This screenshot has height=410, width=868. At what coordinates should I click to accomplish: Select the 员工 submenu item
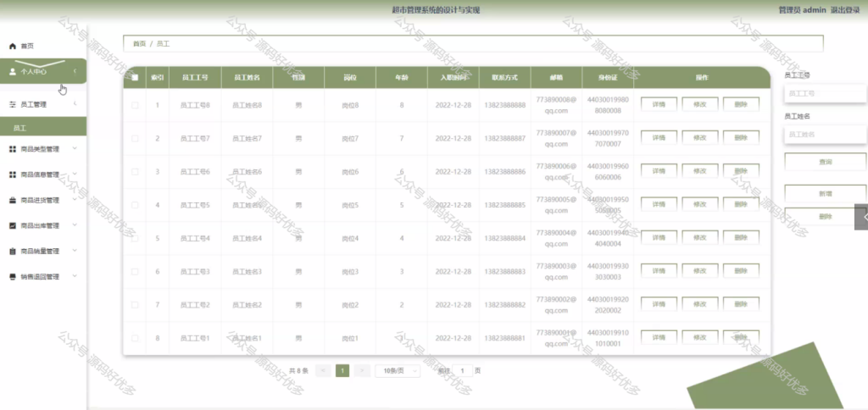(x=43, y=127)
